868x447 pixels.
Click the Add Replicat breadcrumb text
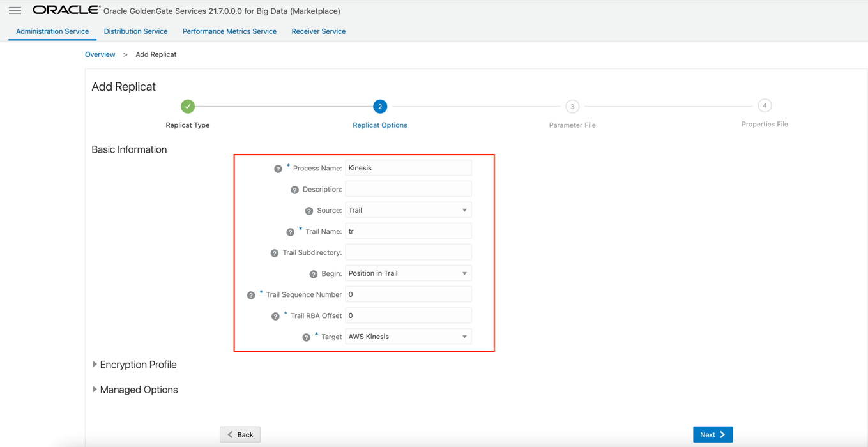(x=156, y=54)
